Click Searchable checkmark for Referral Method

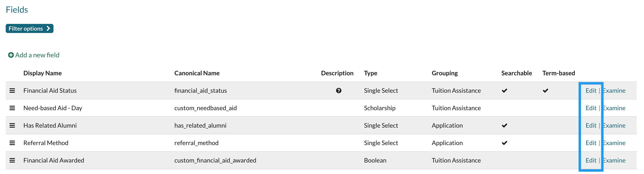504,143
